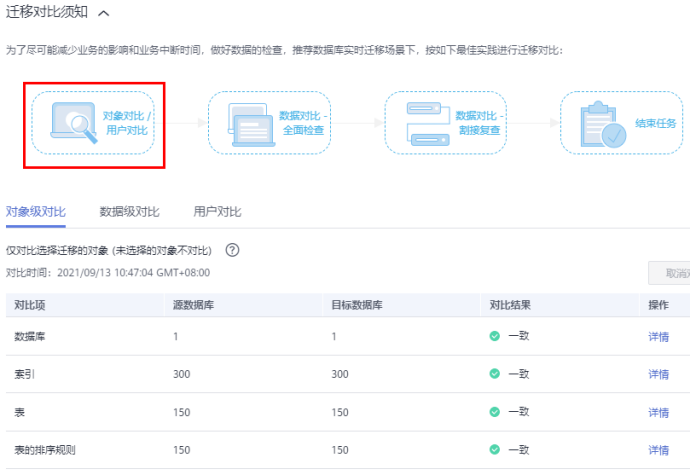Click green check icon in 表的排序规则 row
The width and height of the screenshot is (691, 476).
494,450
